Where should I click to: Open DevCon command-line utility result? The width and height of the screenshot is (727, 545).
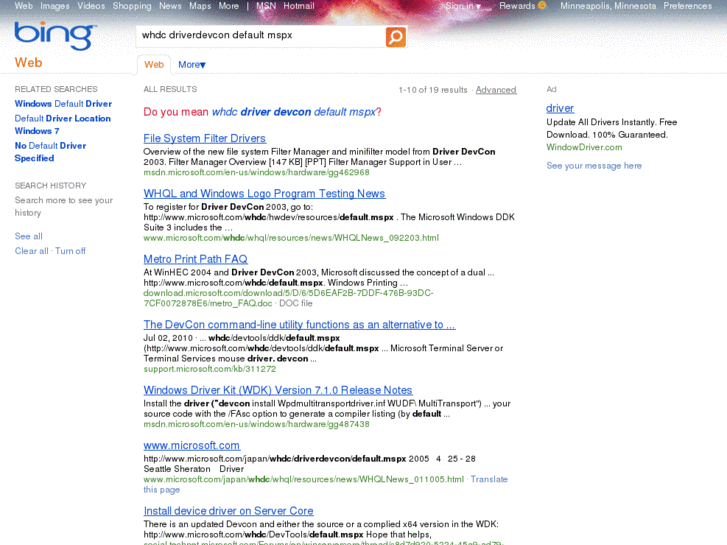[299, 324]
